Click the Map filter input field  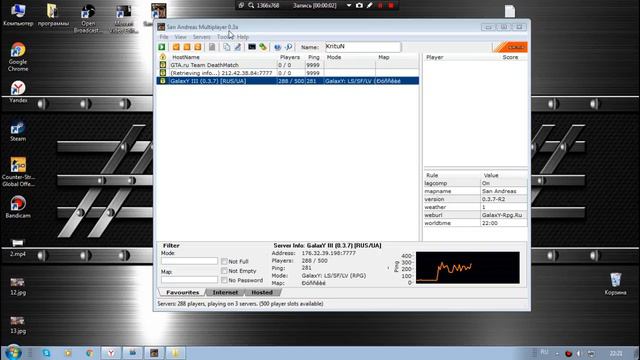pos(189,280)
